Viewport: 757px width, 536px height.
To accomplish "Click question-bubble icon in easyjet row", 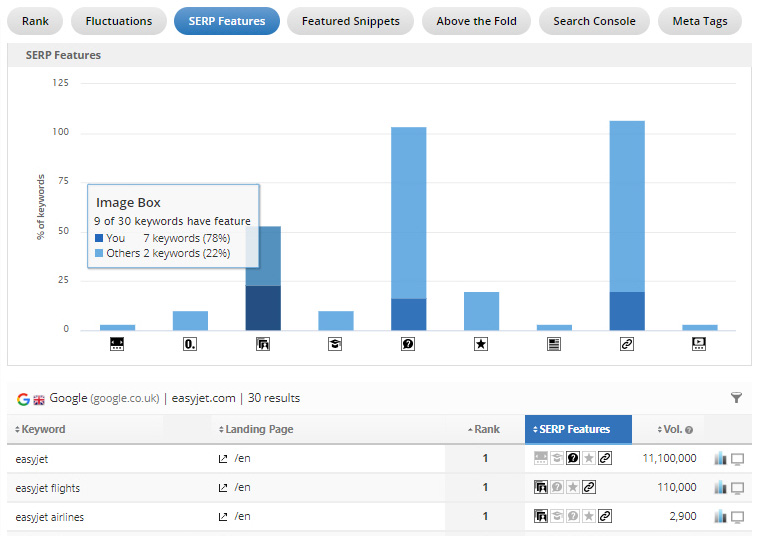I will click(x=573, y=458).
